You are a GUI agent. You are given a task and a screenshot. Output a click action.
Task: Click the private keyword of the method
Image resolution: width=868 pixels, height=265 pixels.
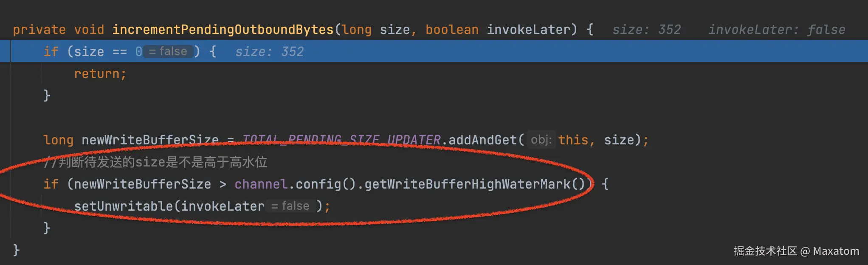(39, 30)
